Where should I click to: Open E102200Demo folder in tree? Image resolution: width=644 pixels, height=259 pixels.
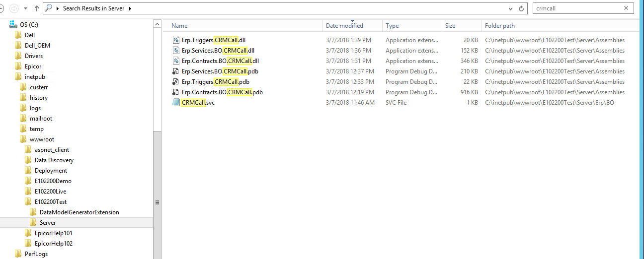point(53,181)
